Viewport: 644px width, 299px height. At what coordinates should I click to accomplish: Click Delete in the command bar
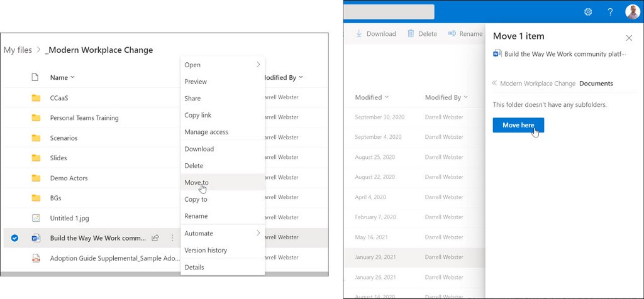422,34
